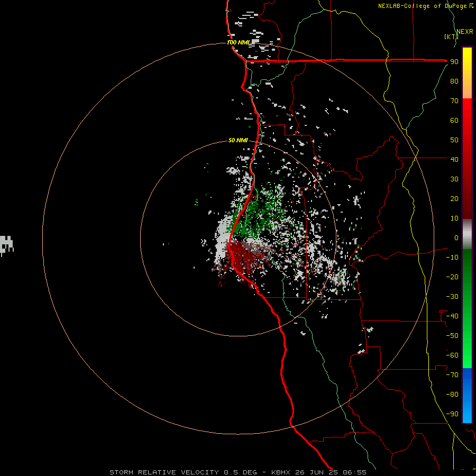The width and height of the screenshot is (476, 476).
Task: Click the NEXLAB-College of DuPage watermark text
Action: click(426, 6)
